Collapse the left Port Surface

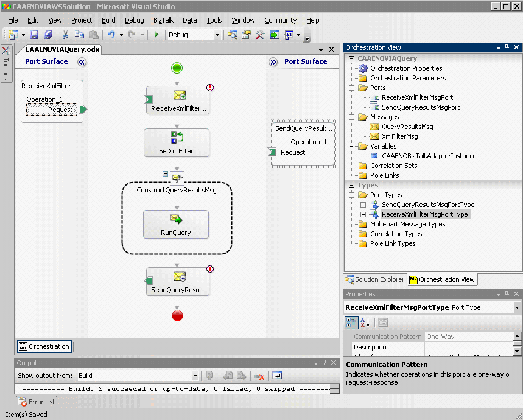(x=82, y=61)
